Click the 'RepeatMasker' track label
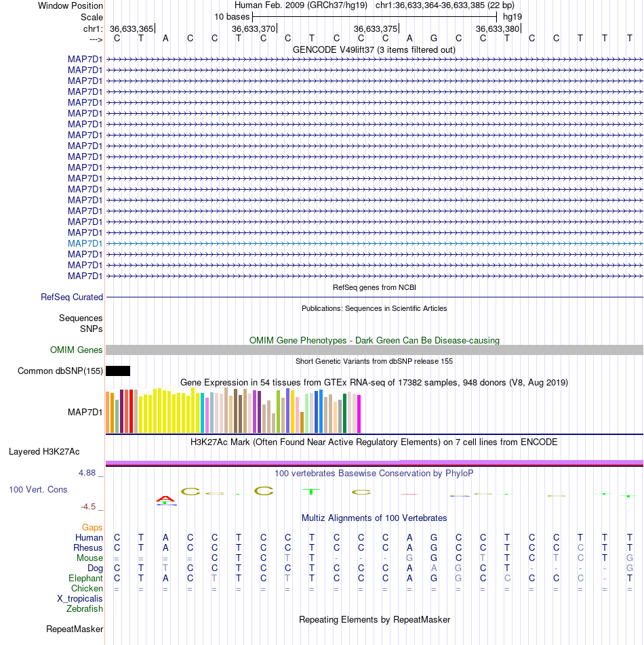The width and height of the screenshot is (644, 645). pyautogui.click(x=75, y=629)
